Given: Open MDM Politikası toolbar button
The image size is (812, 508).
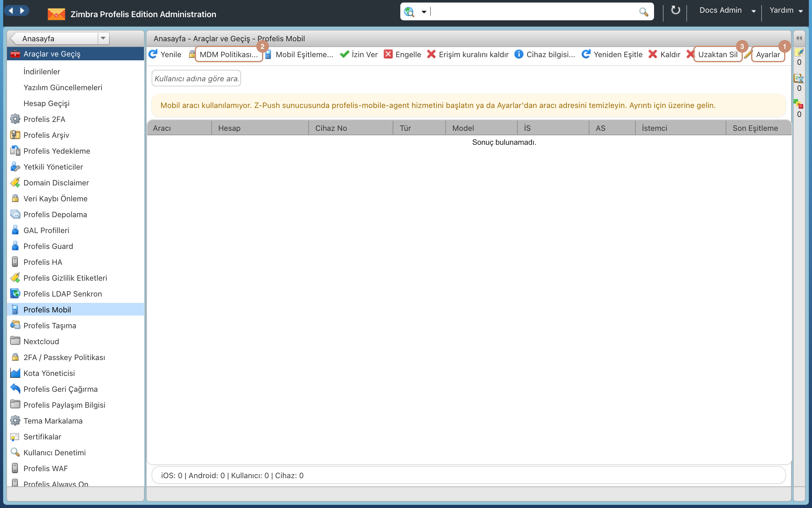Looking at the screenshot, I should click(x=228, y=54).
